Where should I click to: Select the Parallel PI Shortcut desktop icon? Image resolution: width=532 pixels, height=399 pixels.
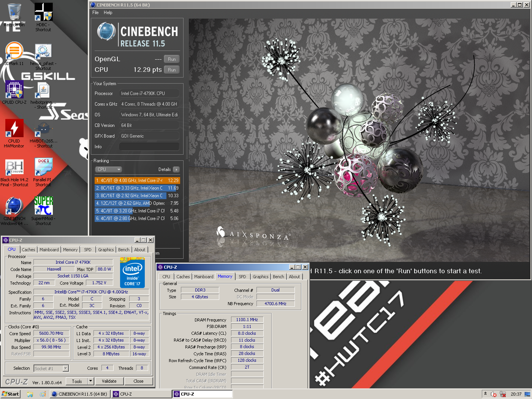click(x=43, y=173)
